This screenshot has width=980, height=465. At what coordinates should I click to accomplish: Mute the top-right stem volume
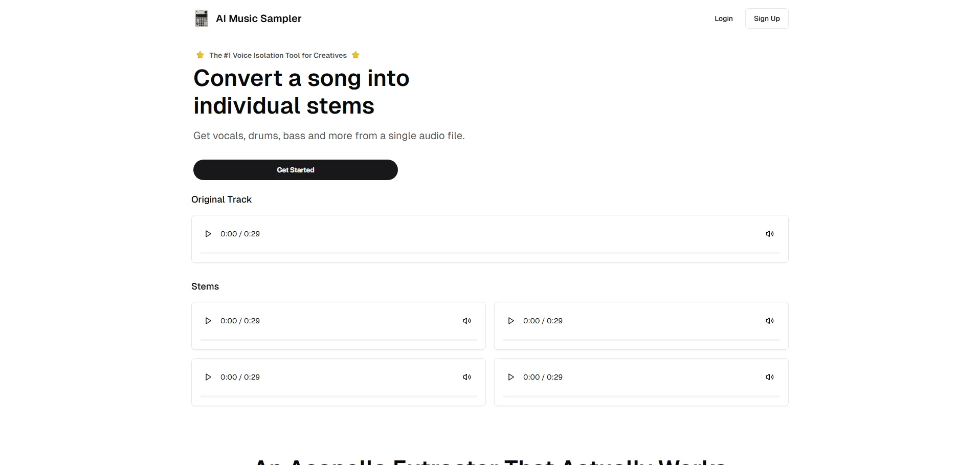click(769, 321)
